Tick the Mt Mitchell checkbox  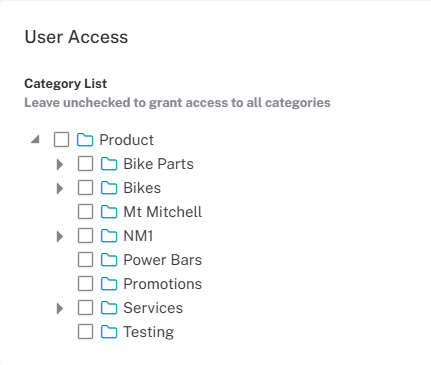pos(85,212)
